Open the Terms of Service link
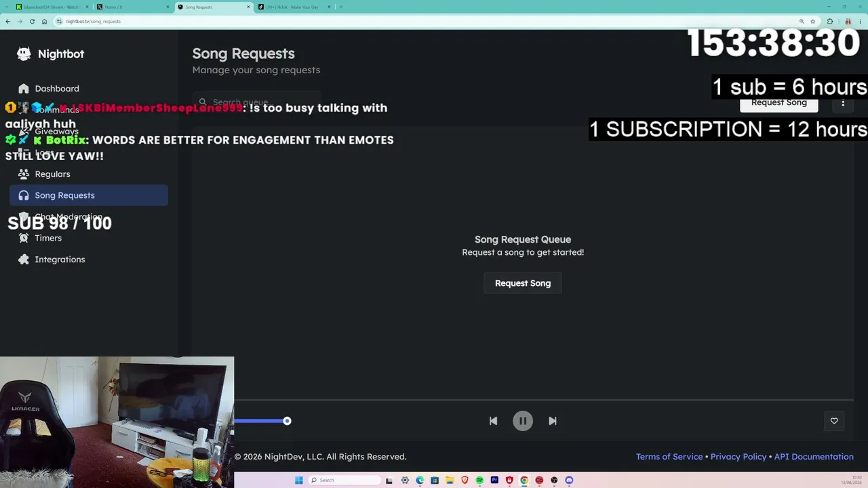 coord(669,457)
